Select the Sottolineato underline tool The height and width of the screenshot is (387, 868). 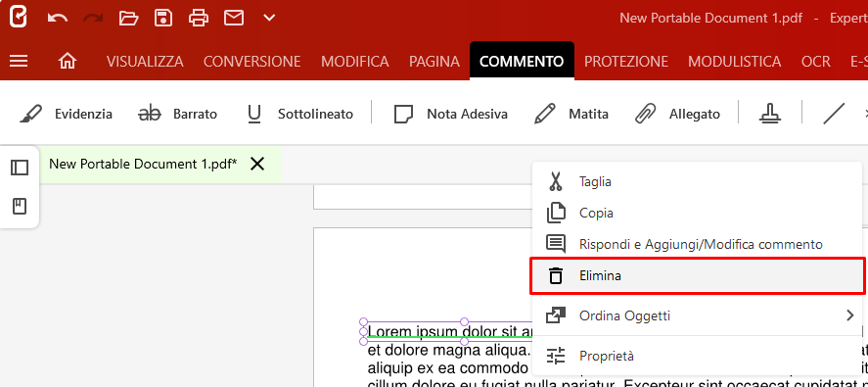299,115
